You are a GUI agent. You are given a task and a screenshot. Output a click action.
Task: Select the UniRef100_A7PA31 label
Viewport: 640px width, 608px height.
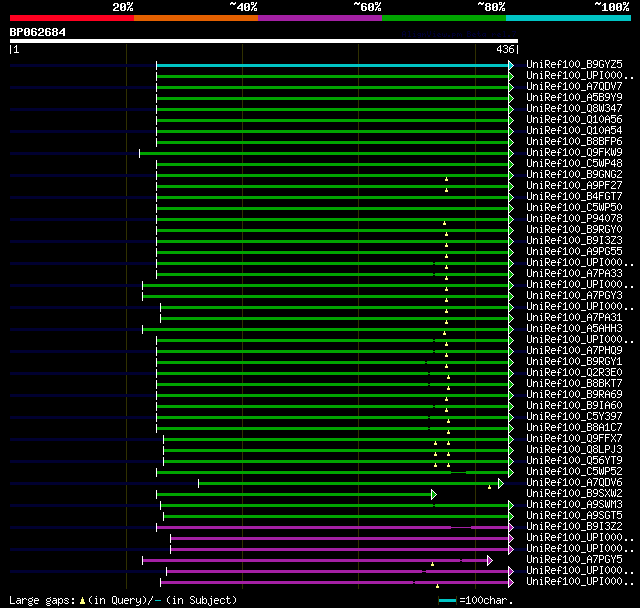pos(574,317)
